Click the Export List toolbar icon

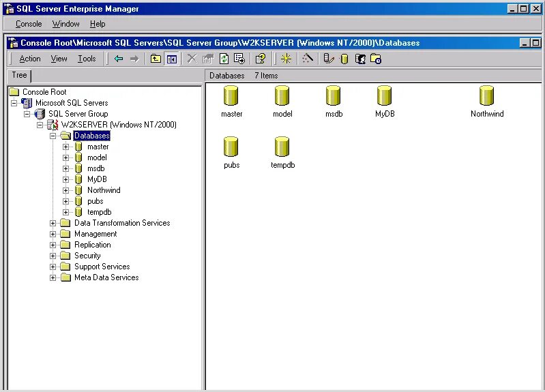pyautogui.click(x=239, y=59)
